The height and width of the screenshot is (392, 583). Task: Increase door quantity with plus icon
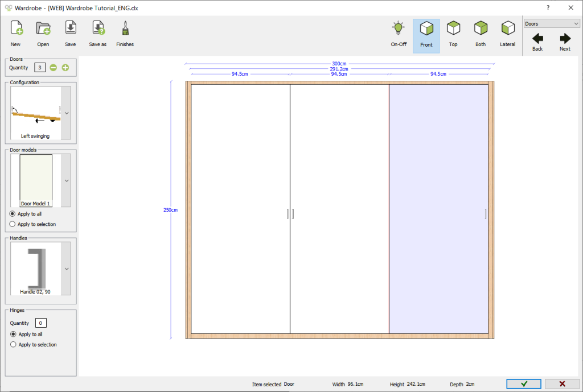65,68
